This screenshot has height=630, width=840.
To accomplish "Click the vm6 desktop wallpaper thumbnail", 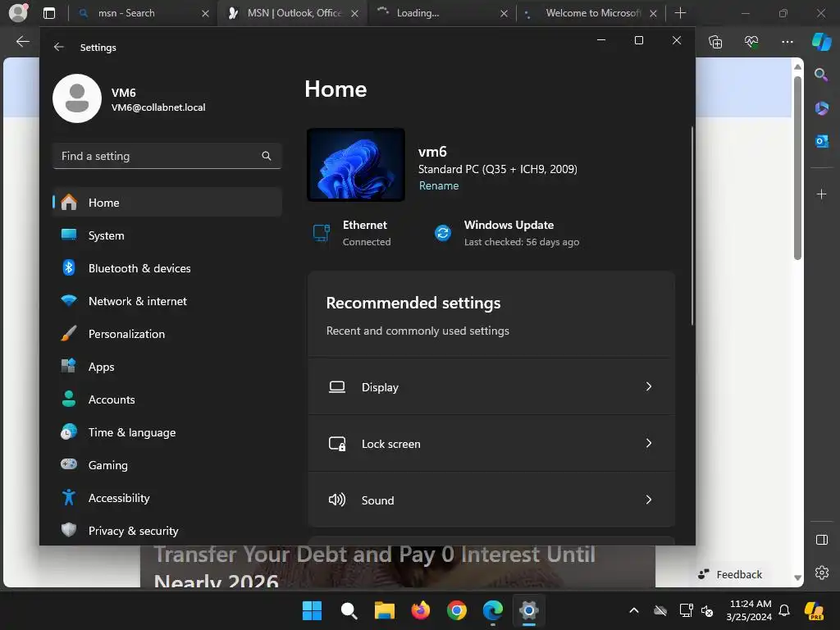I will click(x=356, y=165).
